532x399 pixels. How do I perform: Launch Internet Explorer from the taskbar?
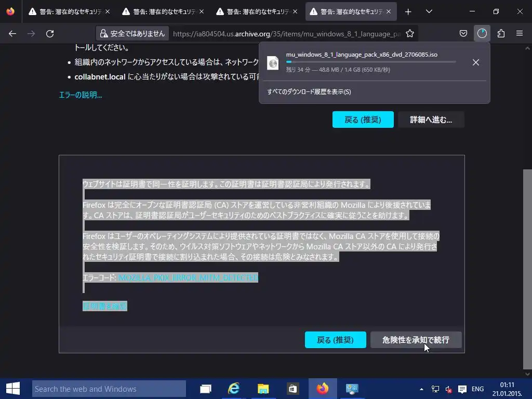point(234,389)
